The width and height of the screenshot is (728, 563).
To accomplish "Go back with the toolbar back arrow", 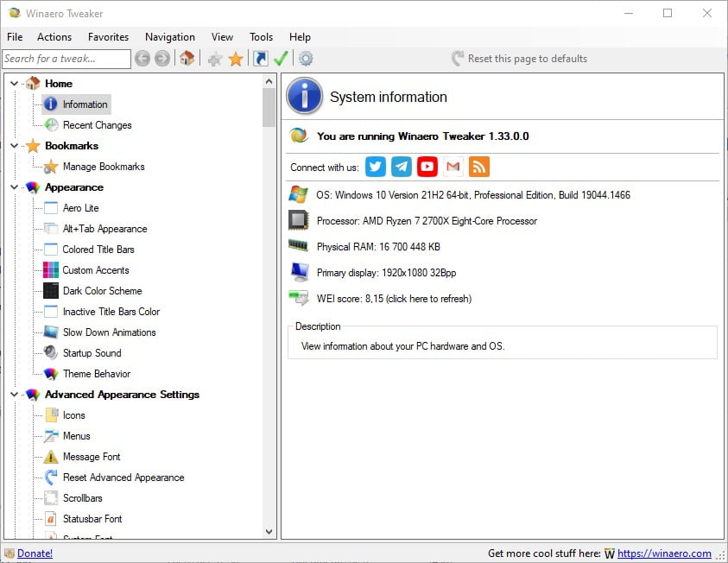I will 142,59.
